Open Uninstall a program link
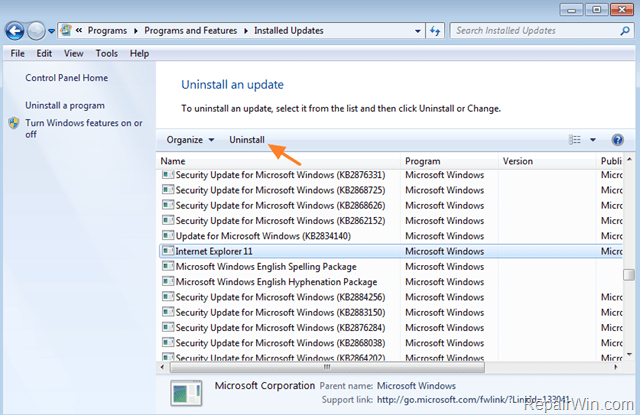 pyautogui.click(x=65, y=106)
